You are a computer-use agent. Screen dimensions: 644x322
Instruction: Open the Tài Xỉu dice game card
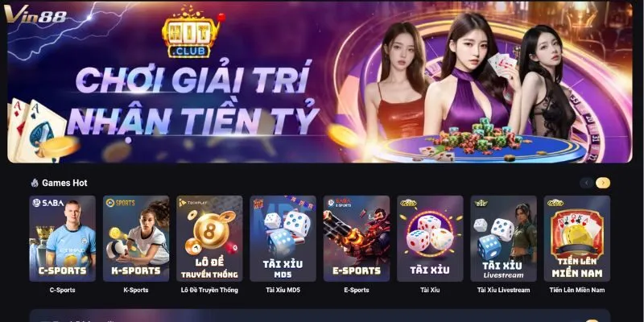[430, 238]
